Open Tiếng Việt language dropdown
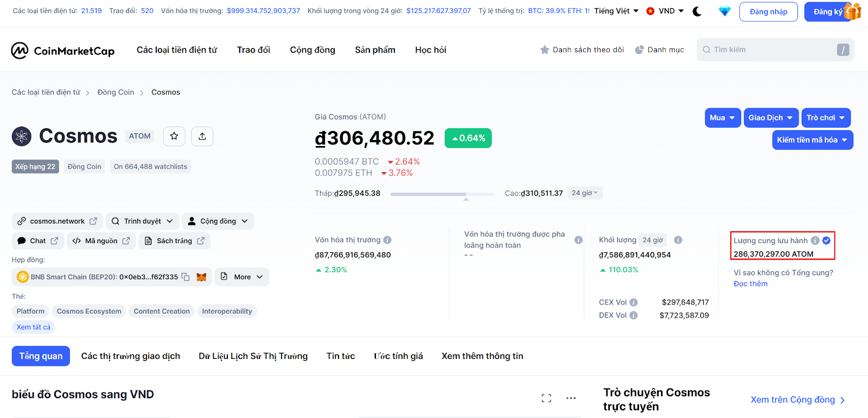 click(616, 11)
